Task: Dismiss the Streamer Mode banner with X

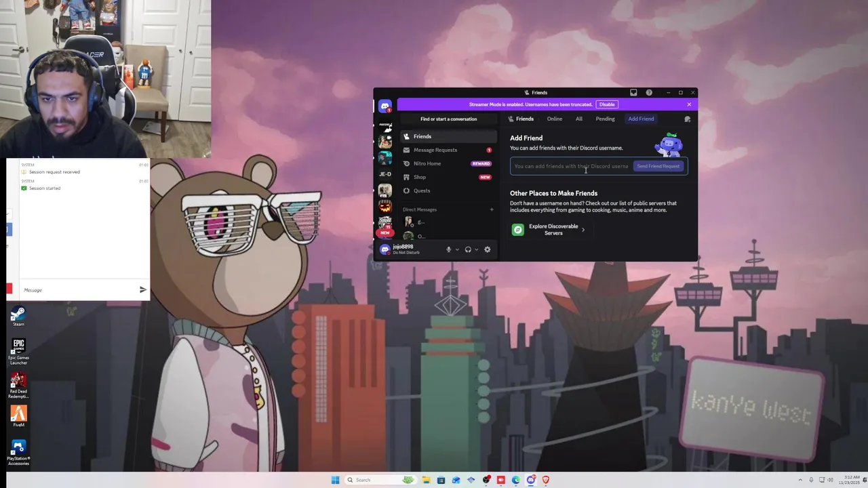Action: (x=689, y=104)
